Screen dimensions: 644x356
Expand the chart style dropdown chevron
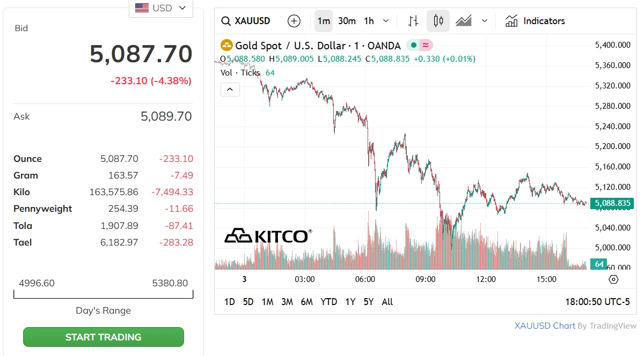coord(485,21)
